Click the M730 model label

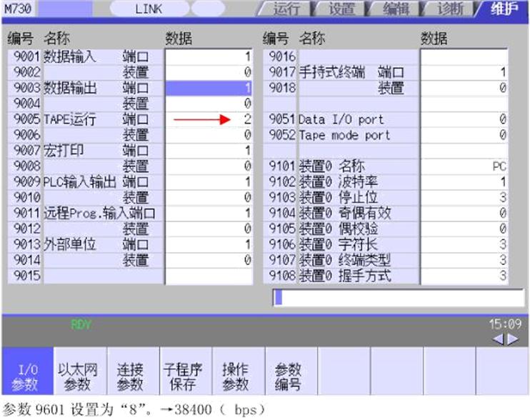[x=19, y=9]
